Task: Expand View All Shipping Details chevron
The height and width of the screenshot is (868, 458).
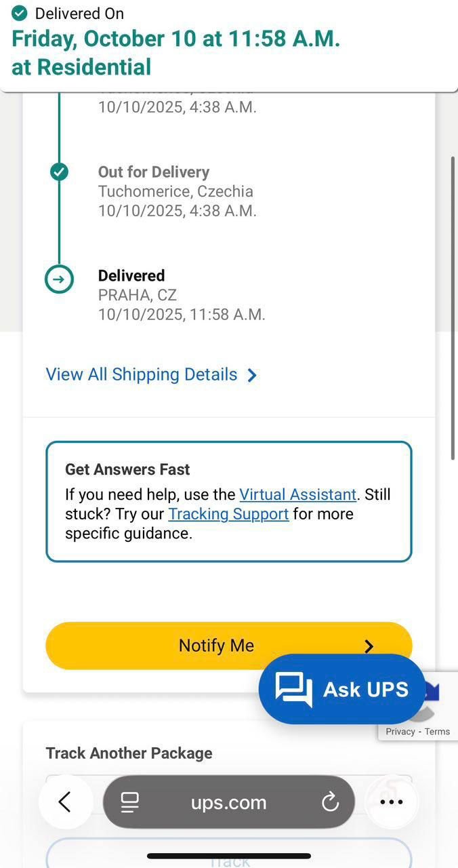Action: [252, 375]
